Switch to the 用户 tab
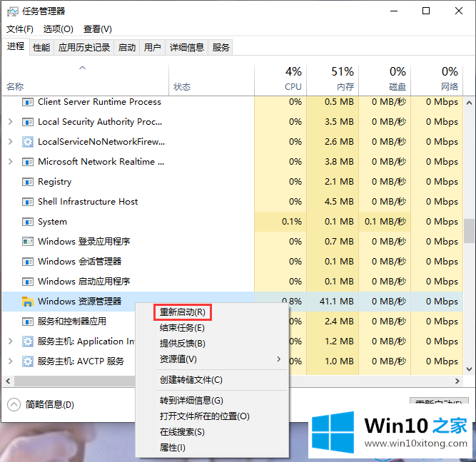This screenshot has width=476, height=462. tap(153, 48)
